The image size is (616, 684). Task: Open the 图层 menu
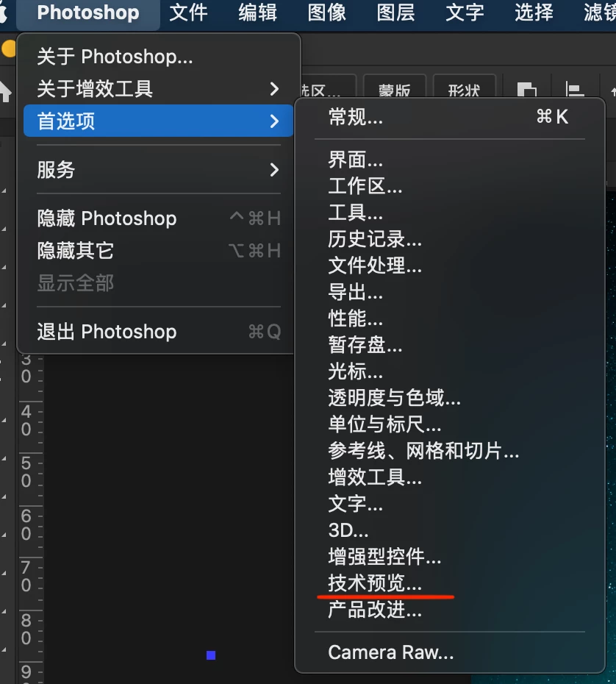[396, 13]
